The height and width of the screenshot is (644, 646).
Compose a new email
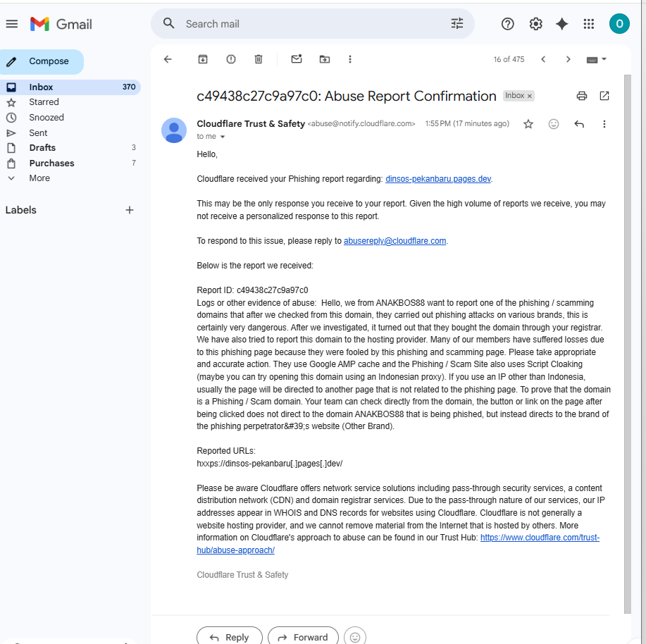(42, 61)
